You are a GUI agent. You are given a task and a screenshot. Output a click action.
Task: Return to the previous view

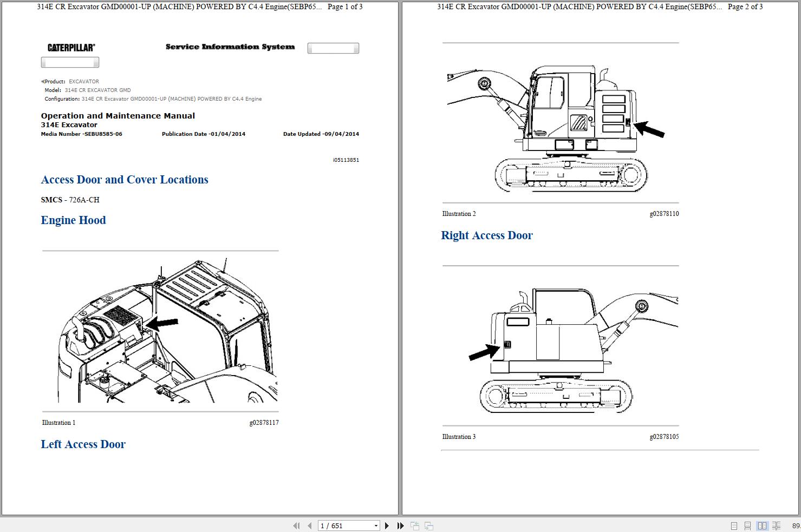coord(415,526)
